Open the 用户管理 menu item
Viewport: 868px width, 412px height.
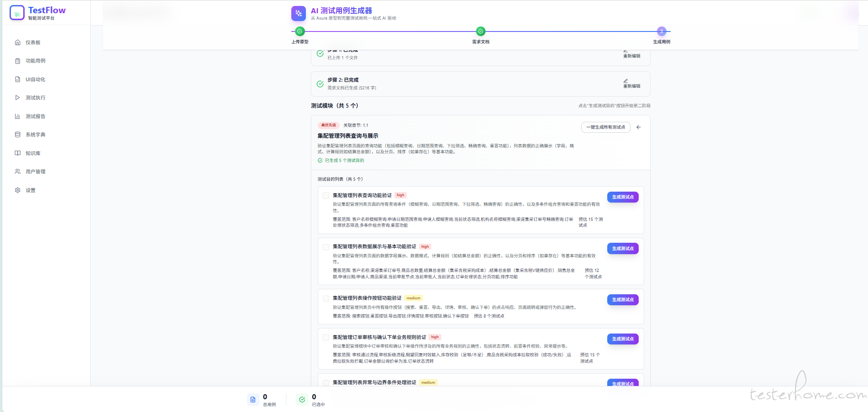(x=35, y=172)
